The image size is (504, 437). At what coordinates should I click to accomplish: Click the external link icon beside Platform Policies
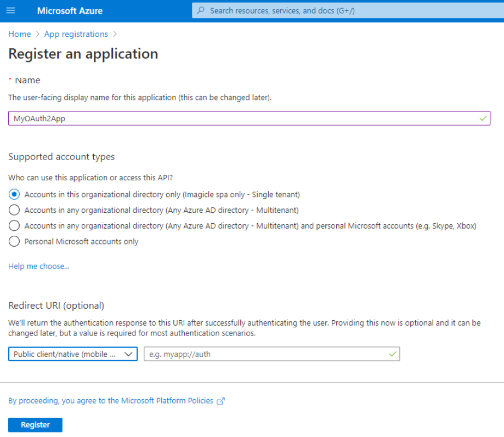tap(220, 401)
